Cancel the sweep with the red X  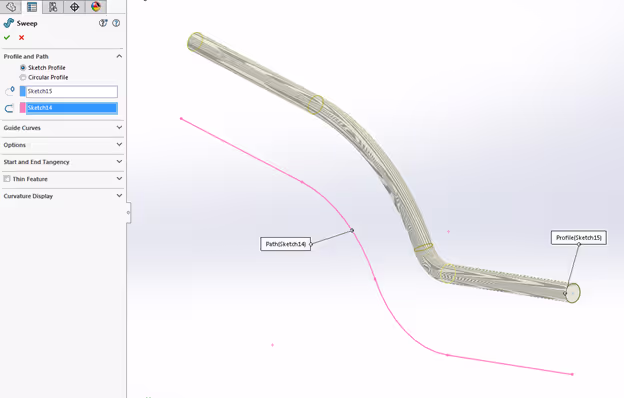(21, 37)
